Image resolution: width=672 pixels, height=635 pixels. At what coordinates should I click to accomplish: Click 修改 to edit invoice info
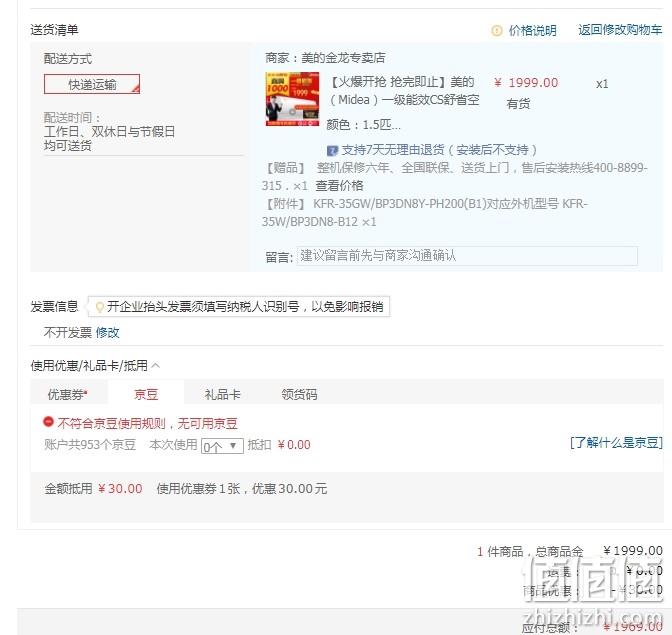point(108,332)
